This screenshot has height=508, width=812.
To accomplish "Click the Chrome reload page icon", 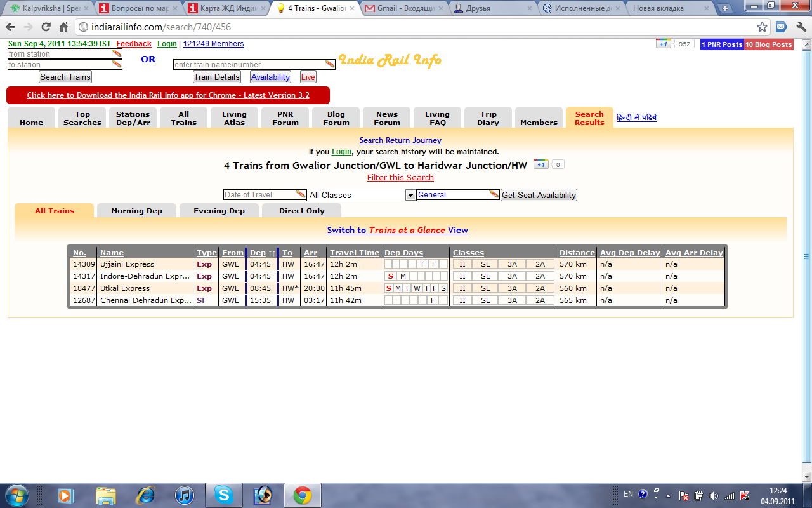I will click(x=46, y=27).
